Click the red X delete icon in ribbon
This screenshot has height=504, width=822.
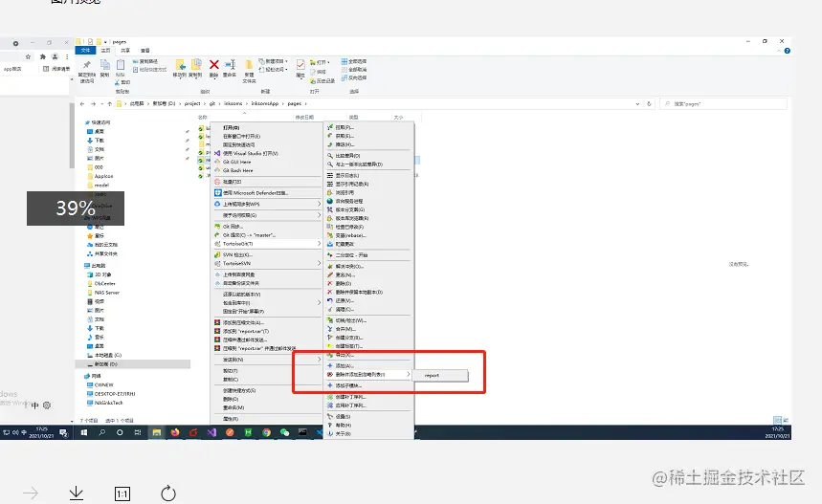[214, 64]
